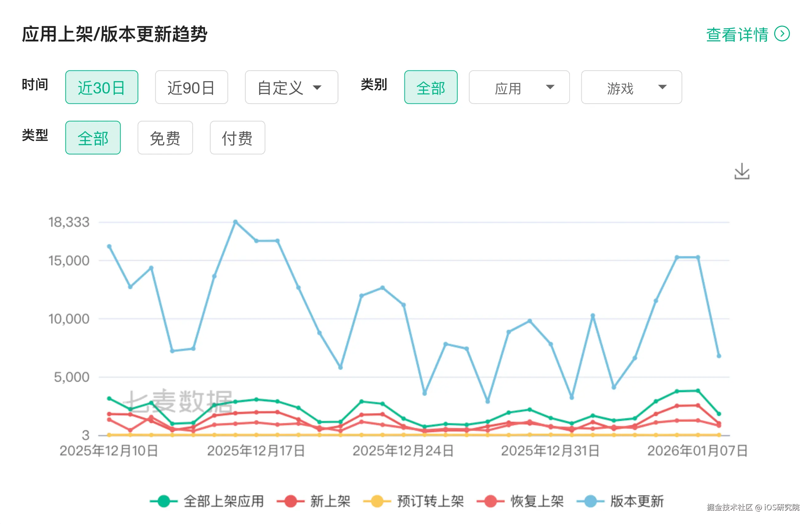Toggle 全部上架应用 series via legend label
The width and height of the screenshot is (812, 524).
(x=224, y=501)
